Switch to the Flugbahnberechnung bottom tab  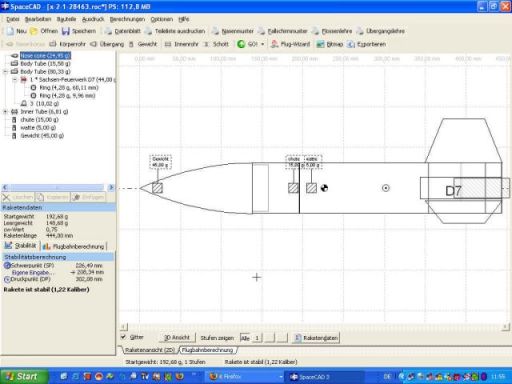click(x=208, y=350)
